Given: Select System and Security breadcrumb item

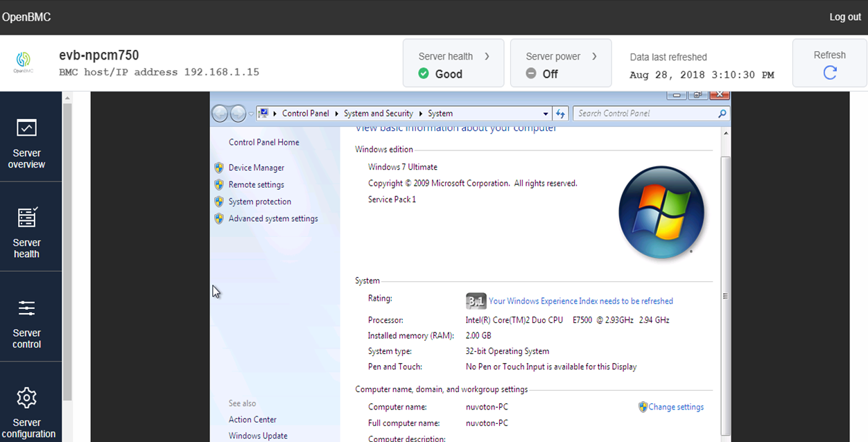Looking at the screenshot, I should pos(378,114).
